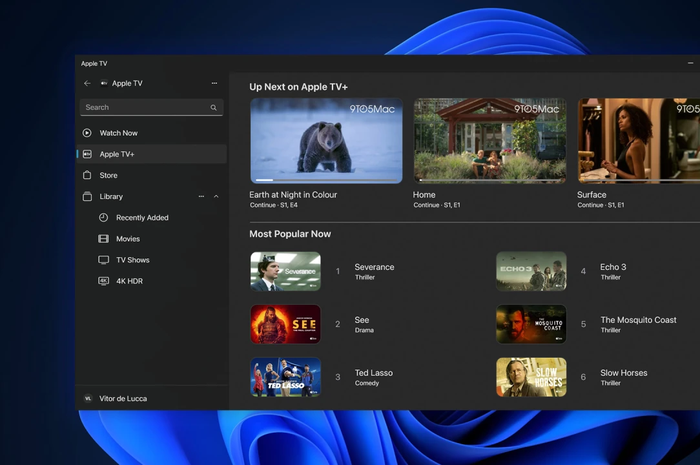This screenshot has width=700, height=465.
Task: Open the Movies library
Action: coord(152,239)
